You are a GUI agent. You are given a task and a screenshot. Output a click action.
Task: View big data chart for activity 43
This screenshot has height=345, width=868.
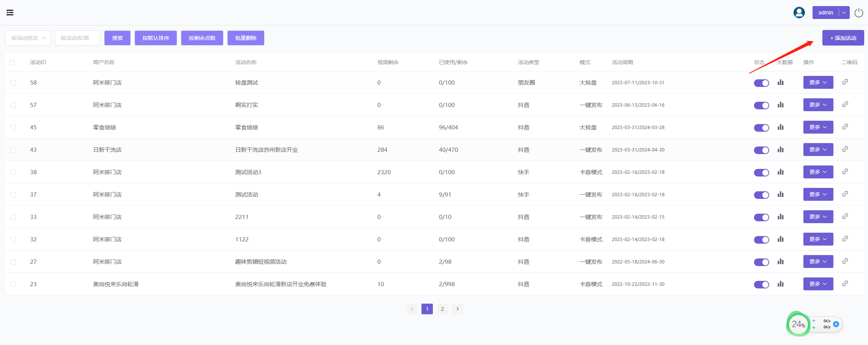(781, 150)
